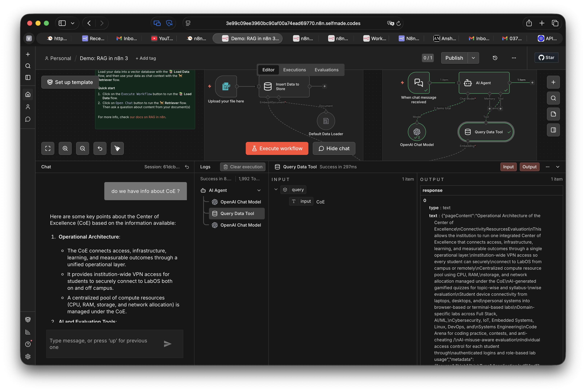Select the Query Data Tool node

[x=486, y=132]
